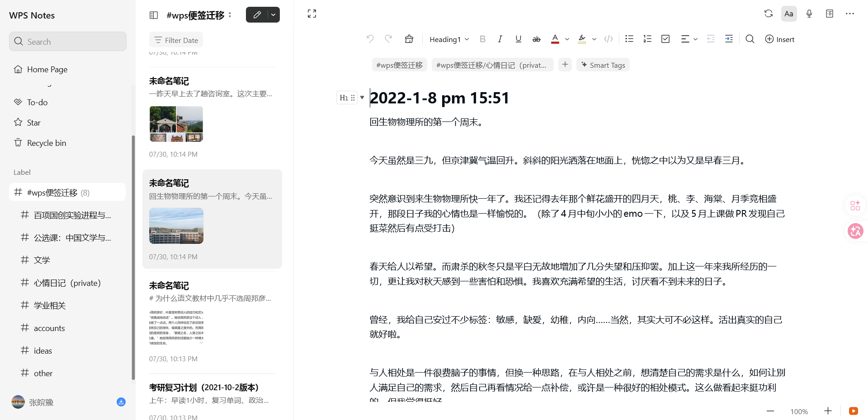
Task: Toggle underline formatting
Action: (518, 39)
